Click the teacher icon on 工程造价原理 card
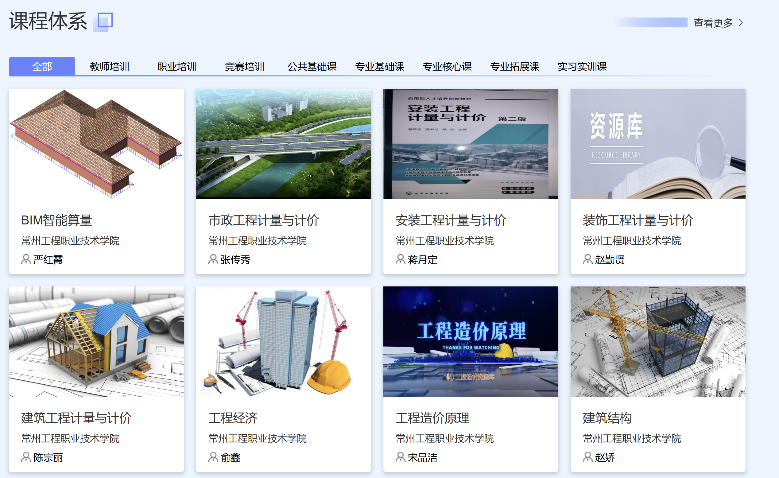This screenshot has height=478, width=779. [x=401, y=457]
